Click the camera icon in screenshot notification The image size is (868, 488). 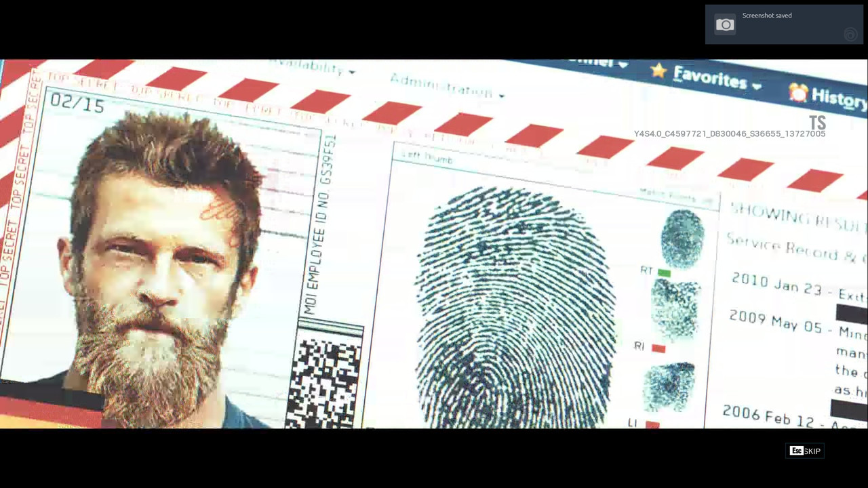[725, 25]
